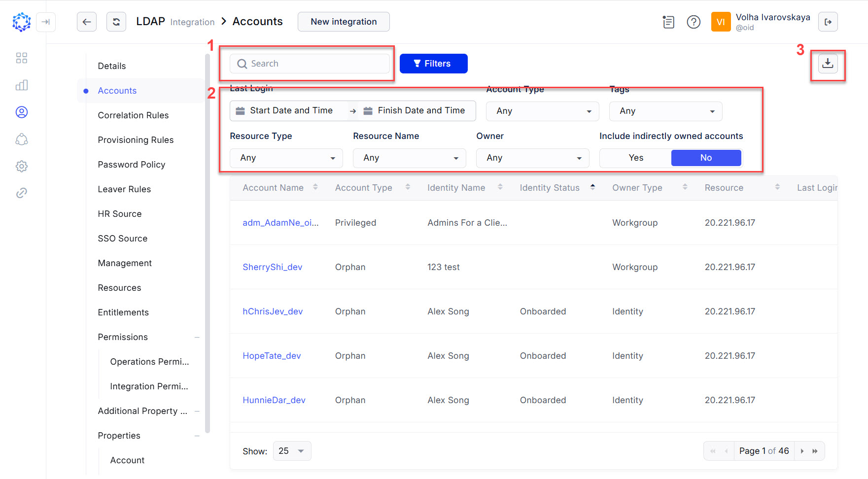
Task: Open the Show 25 page size dropdown
Action: (x=292, y=450)
